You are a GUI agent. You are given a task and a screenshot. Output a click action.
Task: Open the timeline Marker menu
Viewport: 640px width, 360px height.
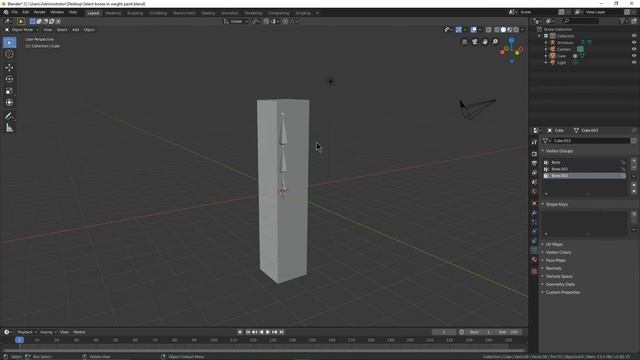tap(79, 332)
